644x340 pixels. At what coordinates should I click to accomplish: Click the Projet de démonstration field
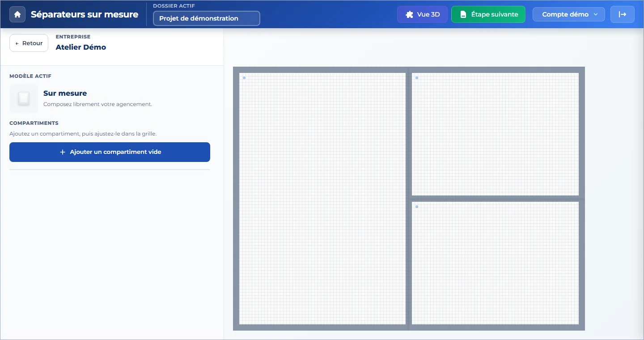point(207,18)
